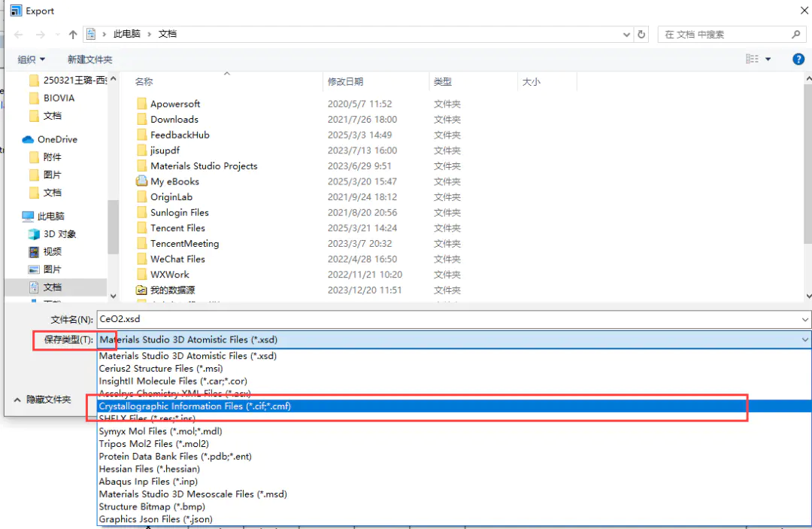Screen dimensions: 812x529
Task: Sort by 名称 column header
Action: tap(144, 81)
